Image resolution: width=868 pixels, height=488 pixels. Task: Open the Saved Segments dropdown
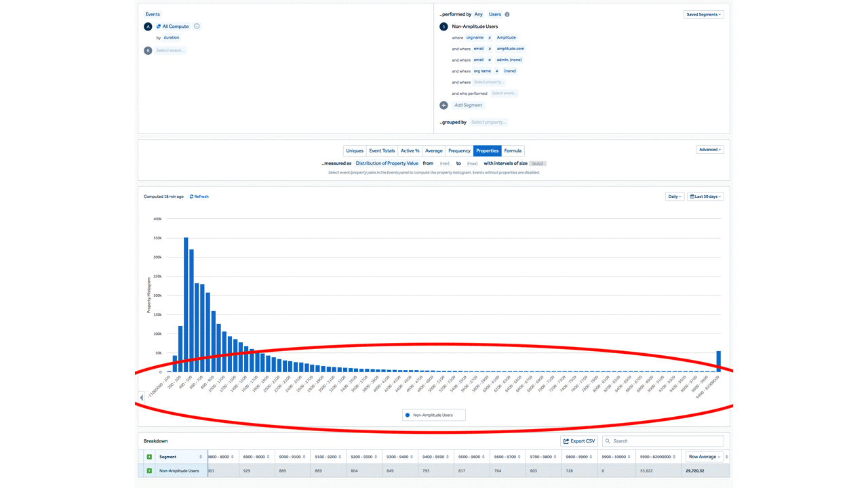(x=703, y=14)
